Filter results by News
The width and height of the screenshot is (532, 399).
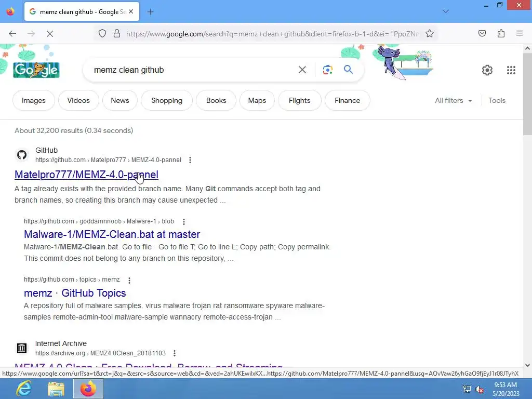(120, 100)
